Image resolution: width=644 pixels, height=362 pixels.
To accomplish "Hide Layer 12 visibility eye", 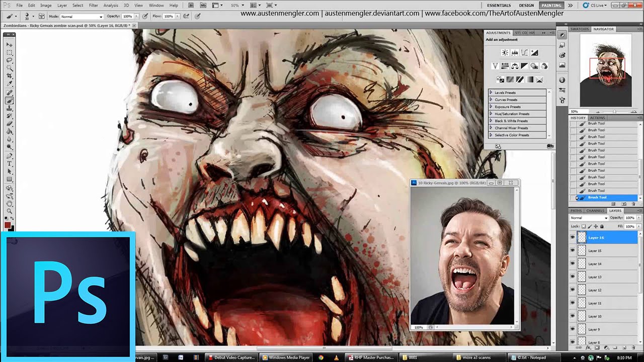I will pos(573,290).
